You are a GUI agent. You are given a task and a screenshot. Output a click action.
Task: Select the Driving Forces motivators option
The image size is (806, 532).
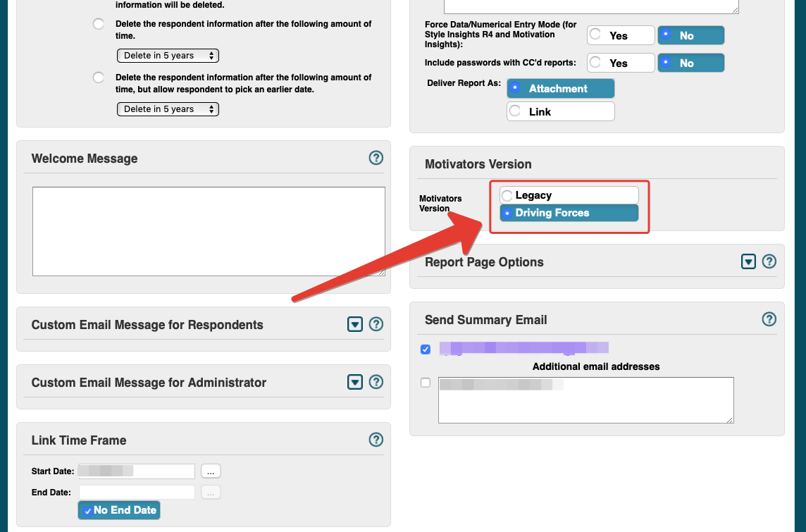point(569,213)
